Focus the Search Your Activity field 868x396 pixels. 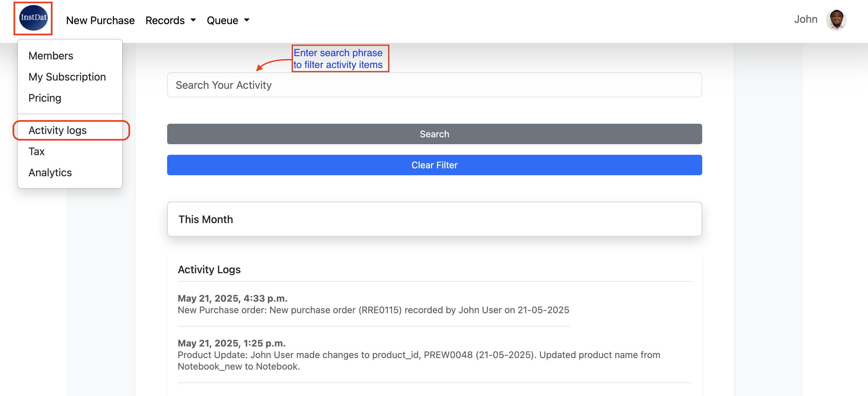[434, 85]
